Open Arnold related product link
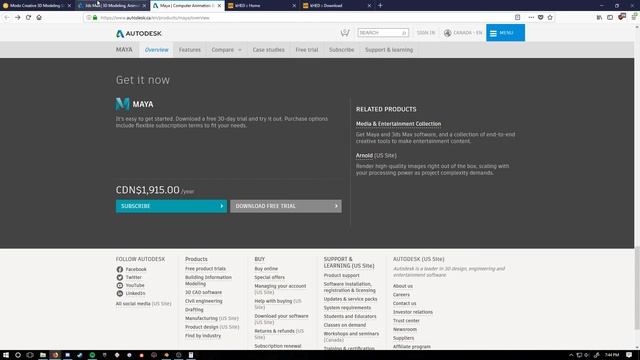The image size is (640, 360). pyautogui.click(x=364, y=156)
